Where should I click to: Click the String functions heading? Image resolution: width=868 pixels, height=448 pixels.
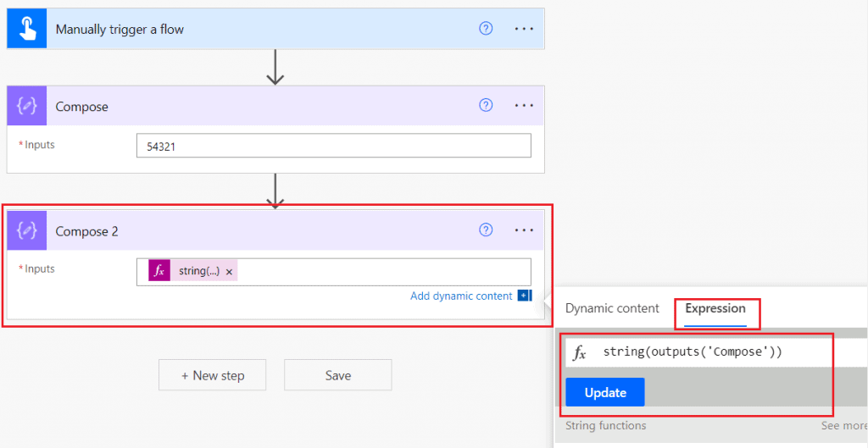[605, 425]
